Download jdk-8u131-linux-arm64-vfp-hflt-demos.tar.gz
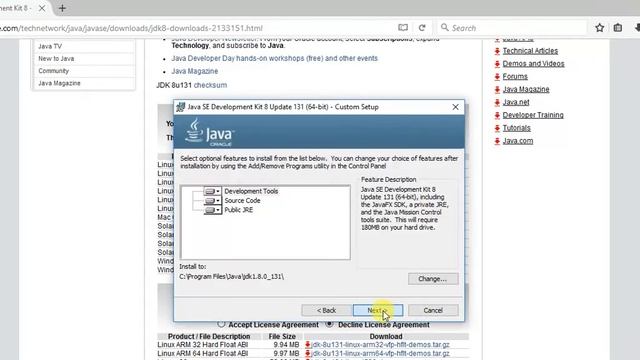Viewport: 640px width, 360px height. (x=380, y=353)
